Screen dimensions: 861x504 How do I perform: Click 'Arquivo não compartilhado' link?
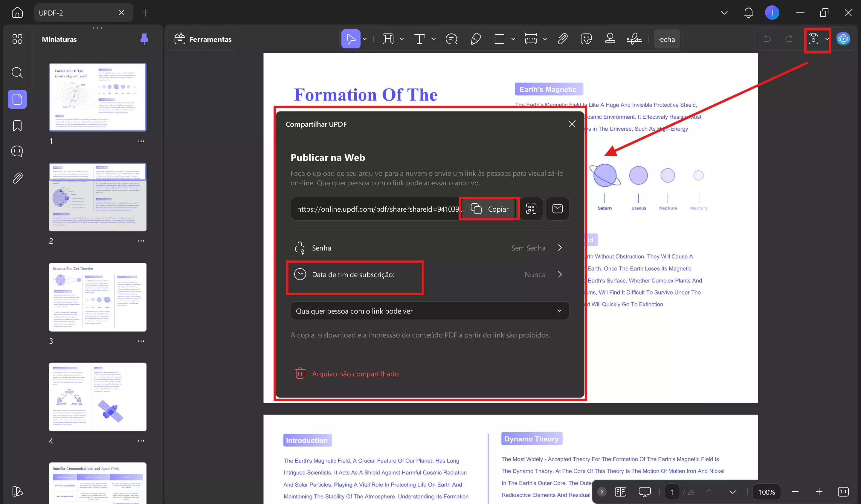pos(355,373)
